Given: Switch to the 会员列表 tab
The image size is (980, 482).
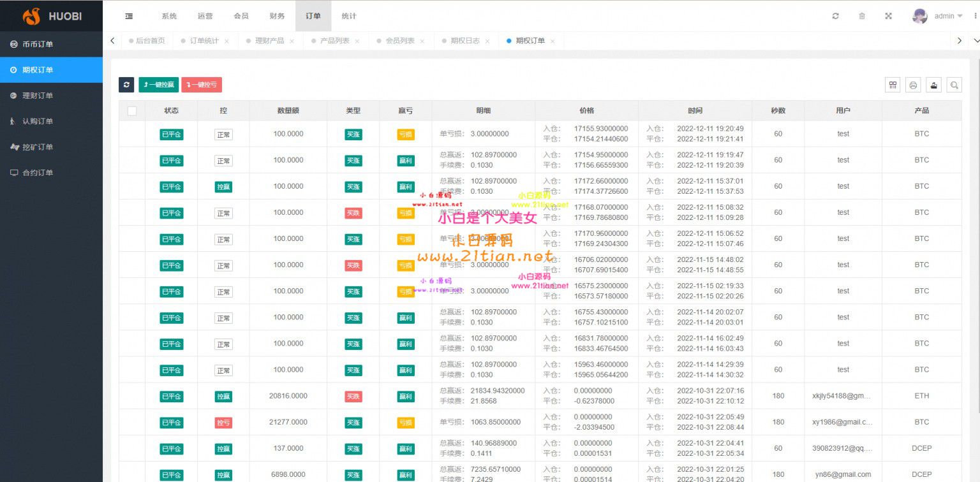Looking at the screenshot, I should 399,41.
